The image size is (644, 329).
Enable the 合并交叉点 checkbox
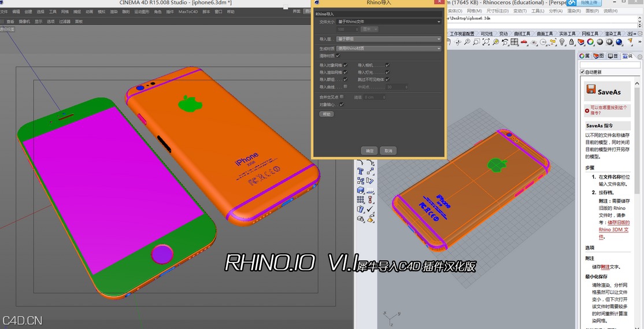[x=341, y=97]
